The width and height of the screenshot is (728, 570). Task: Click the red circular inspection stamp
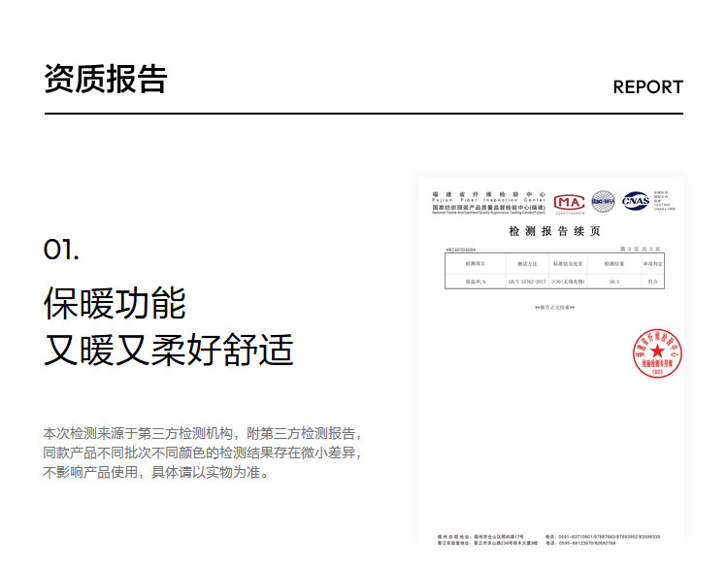point(655,353)
